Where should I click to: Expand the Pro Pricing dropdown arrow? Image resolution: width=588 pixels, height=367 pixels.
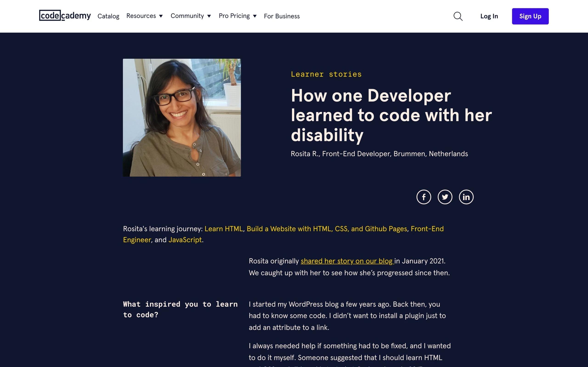(x=255, y=16)
